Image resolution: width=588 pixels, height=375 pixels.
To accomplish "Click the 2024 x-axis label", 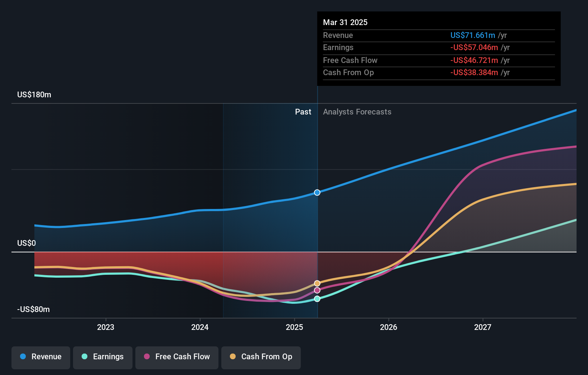I will pyautogui.click(x=200, y=327).
